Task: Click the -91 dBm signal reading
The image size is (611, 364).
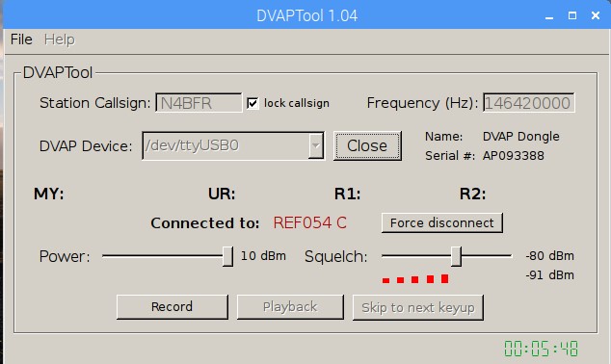Action: pos(549,275)
